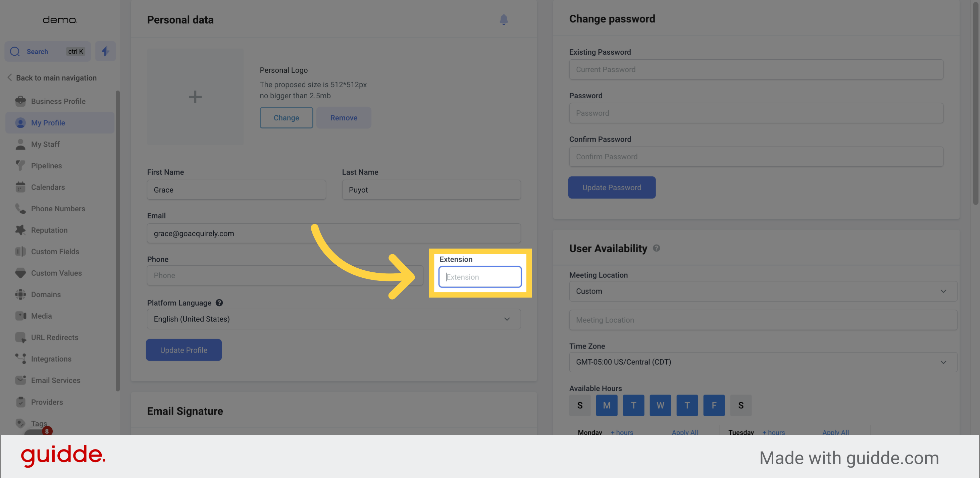This screenshot has height=478, width=980.
Task: Open Email Services from the sidebar
Action: click(56, 380)
